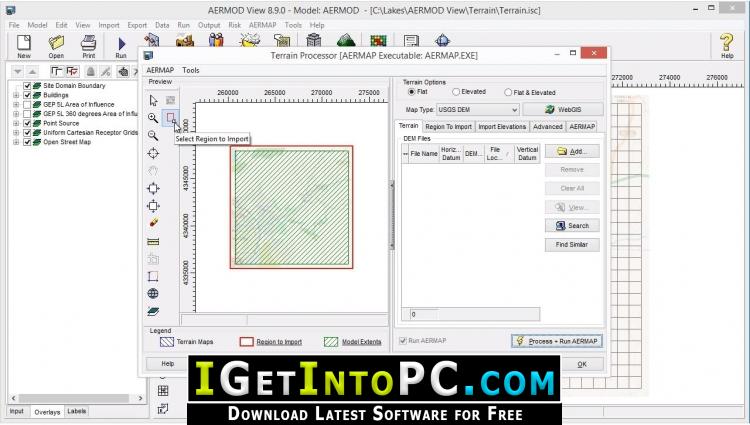750x425 pixels.
Task: Click the hand icon above layer tree
Action: (x=123, y=72)
